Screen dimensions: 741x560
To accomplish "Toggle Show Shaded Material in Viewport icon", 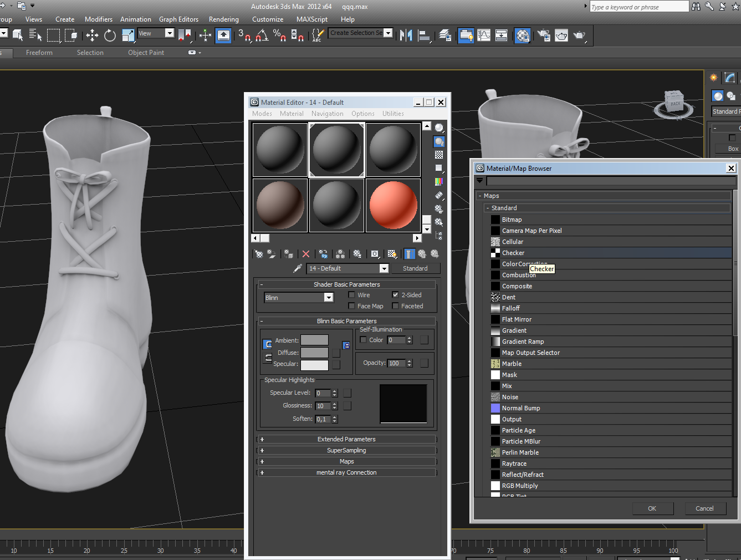I will [392, 254].
